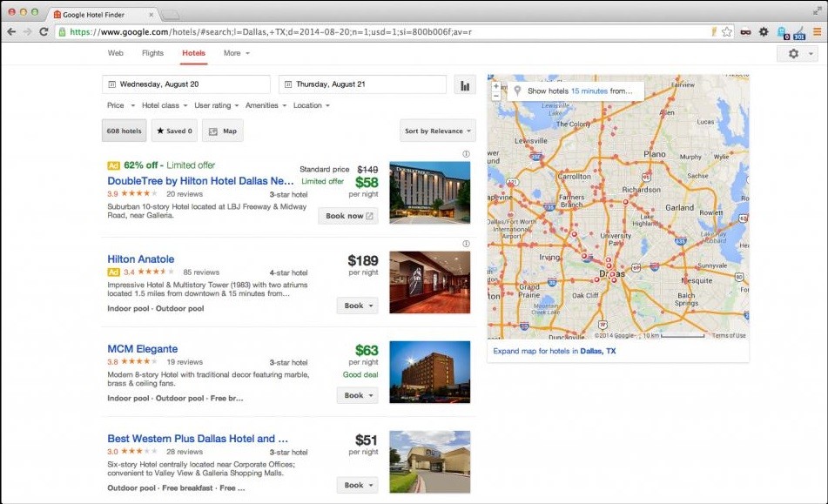
Task: Switch to Map view button
Action: [x=223, y=131]
